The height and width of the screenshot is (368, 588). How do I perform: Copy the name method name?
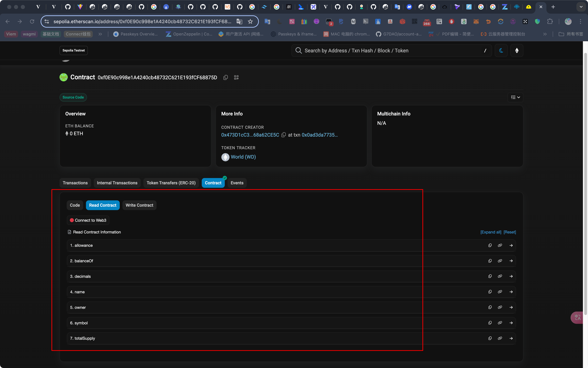(x=490, y=292)
